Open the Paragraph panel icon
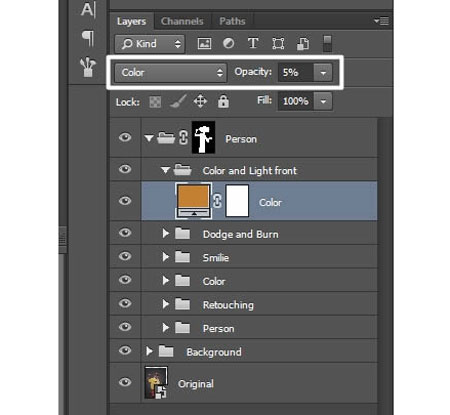 (x=88, y=38)
